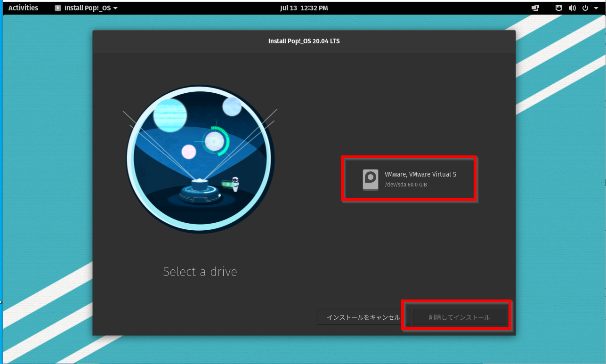Click the 削除してインストール button
Image resolution: width=606 pixels, height=364 pixels.
point(459,317)
